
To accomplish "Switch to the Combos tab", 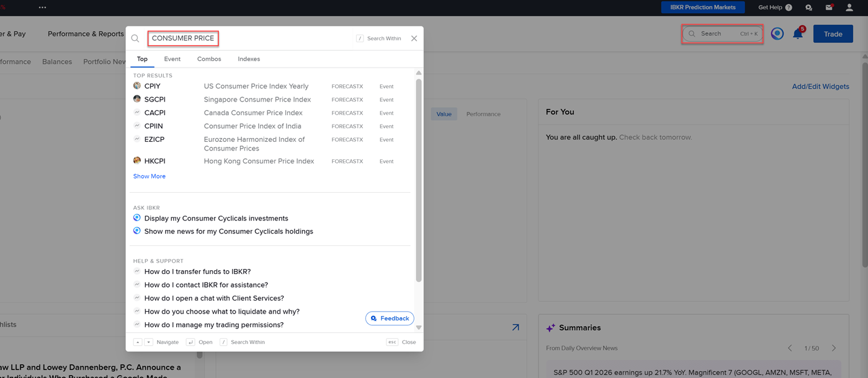I will (209, 59).
